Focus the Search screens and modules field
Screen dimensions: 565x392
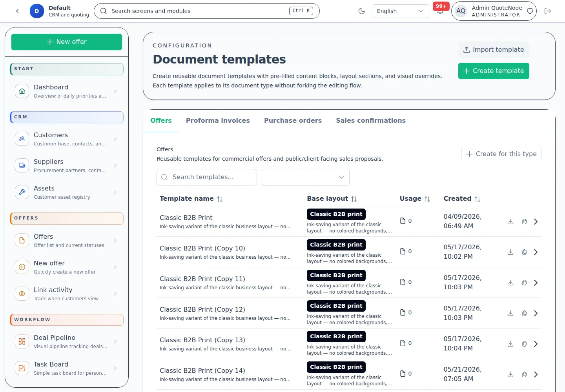pos(207,11)
